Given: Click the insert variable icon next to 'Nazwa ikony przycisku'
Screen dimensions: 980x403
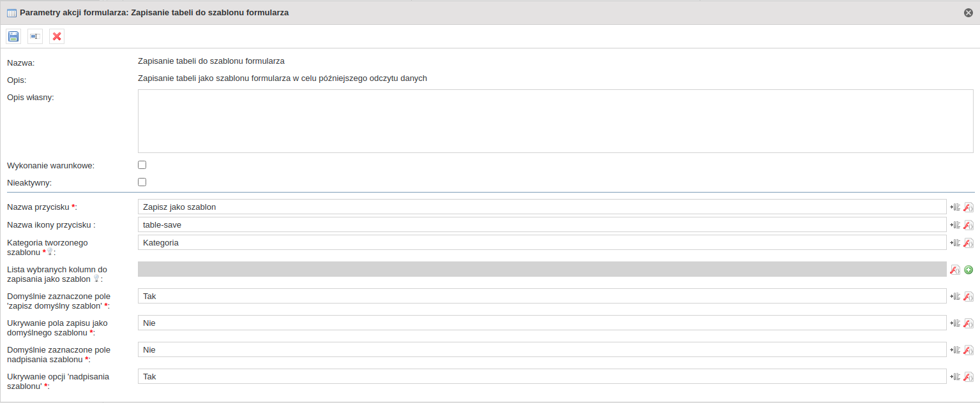Looking at the screenshot, I should (x=955, y=225).
